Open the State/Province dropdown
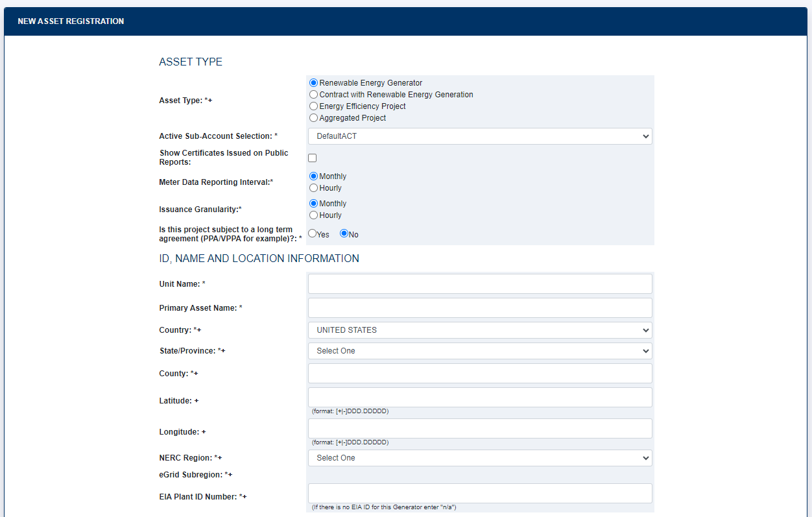 (x=480, y=351)
